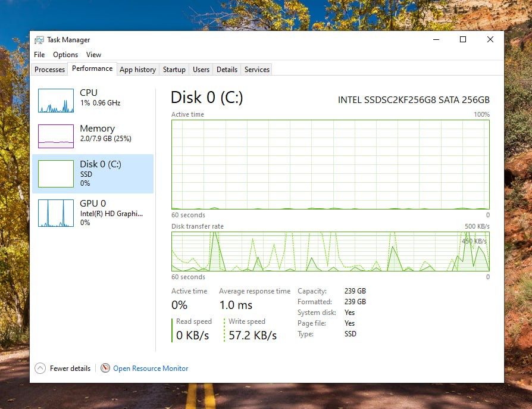
Task: Switch to the App history tab
Action: [137, 70]
